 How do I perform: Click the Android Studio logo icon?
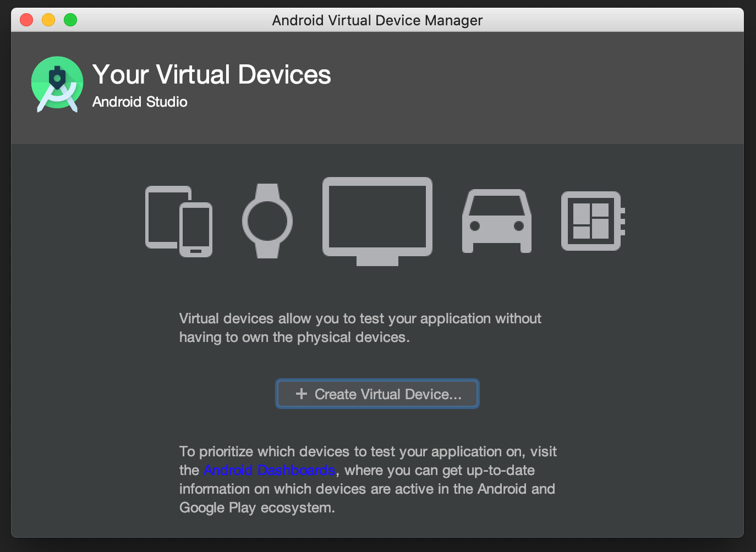coord(57,84)
